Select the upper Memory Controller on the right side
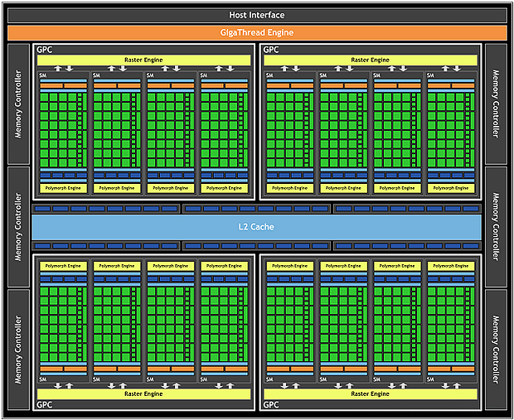The height and width of the screenshot is (420, 514). [x=496, y=104]
